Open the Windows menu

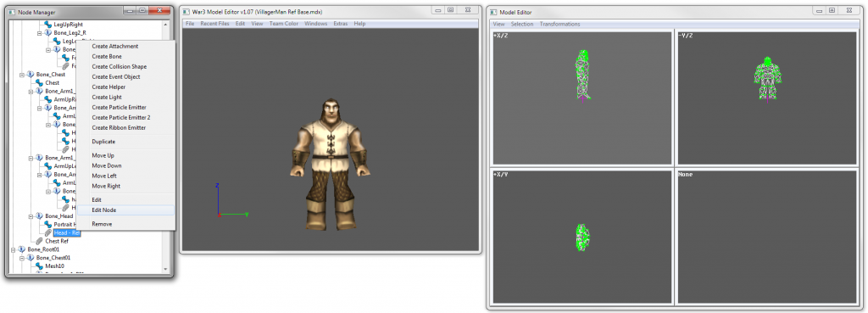click(316, 24)
